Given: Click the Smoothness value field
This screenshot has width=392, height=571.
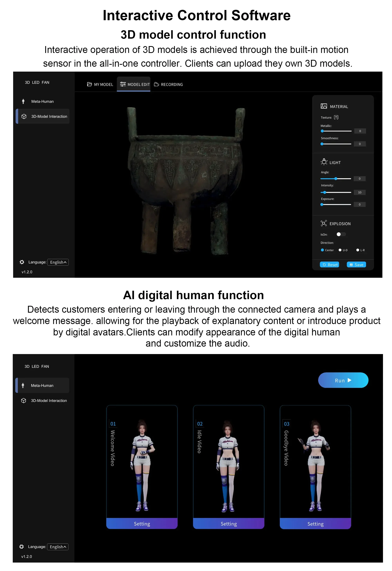Looking at the screenshot, I should click(x=360, y=144).
